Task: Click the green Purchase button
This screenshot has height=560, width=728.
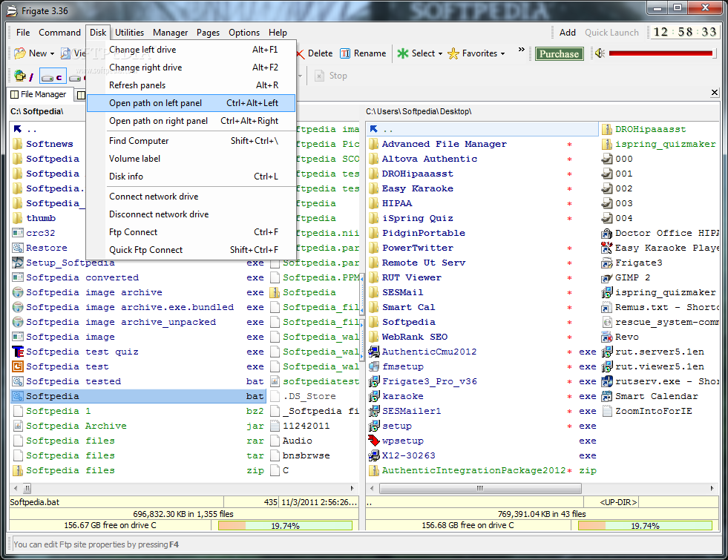Action: (559, 54)
